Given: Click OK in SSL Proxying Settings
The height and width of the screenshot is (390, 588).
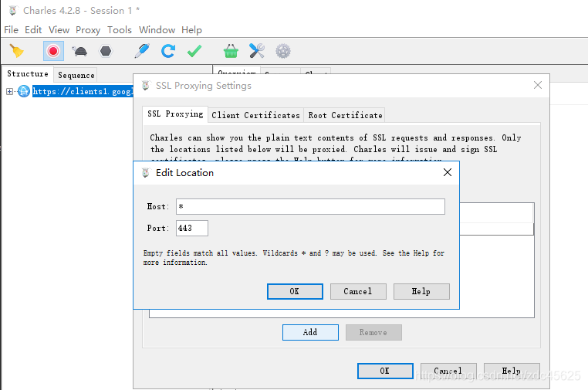Looking at the screenshot, I should [x=385, y=371].
